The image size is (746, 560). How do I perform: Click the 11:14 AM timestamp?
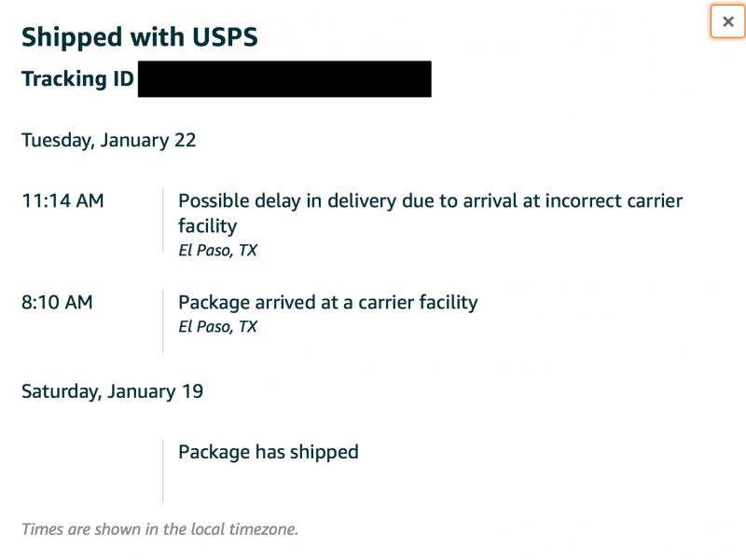click(62, 201)
